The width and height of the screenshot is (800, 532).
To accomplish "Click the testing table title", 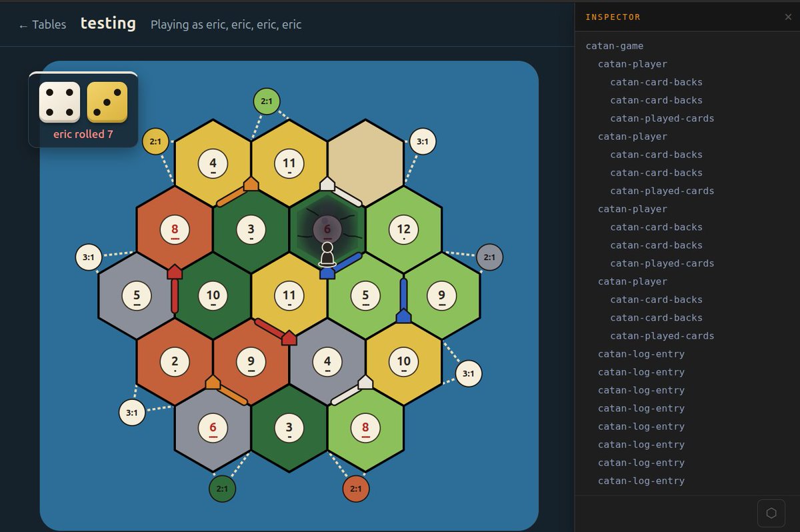I will point(108,23).
